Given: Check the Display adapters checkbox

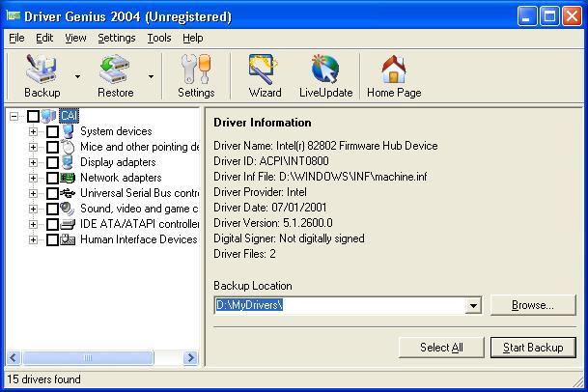Looking at the screenshot, I should (52, 162).
